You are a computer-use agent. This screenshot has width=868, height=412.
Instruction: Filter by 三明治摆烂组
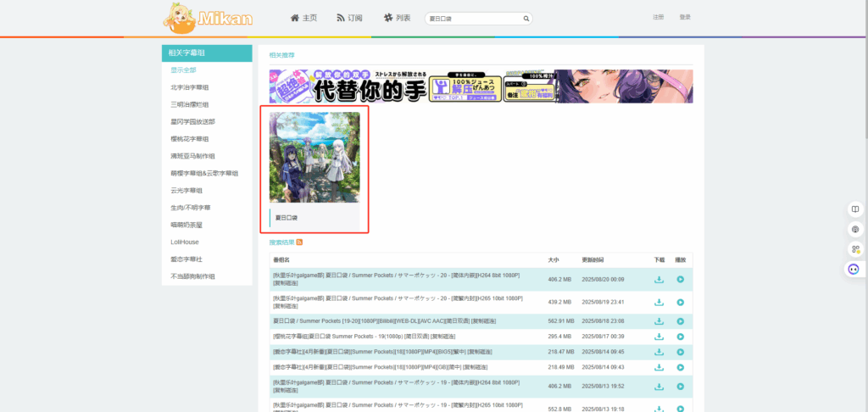coord(190,104)
